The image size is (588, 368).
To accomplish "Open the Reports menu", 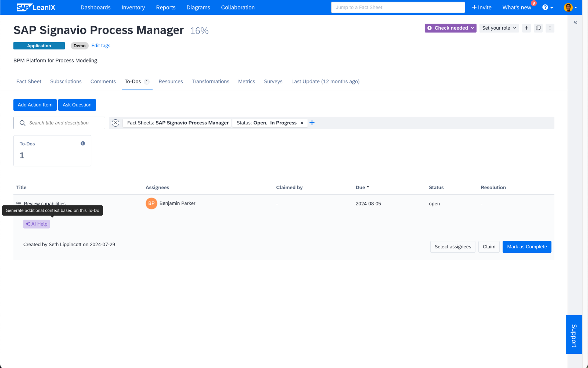I will pyautogui.click(x=165, y=7).
